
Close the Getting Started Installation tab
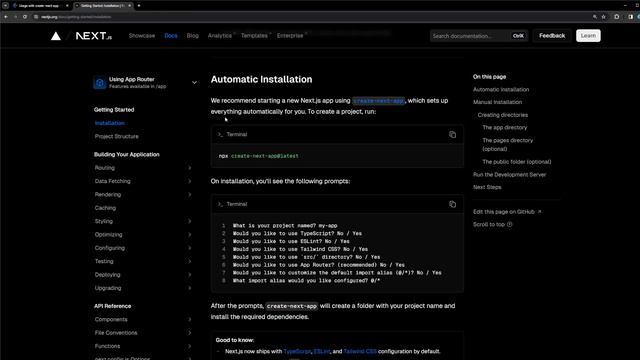pos(130,6)
